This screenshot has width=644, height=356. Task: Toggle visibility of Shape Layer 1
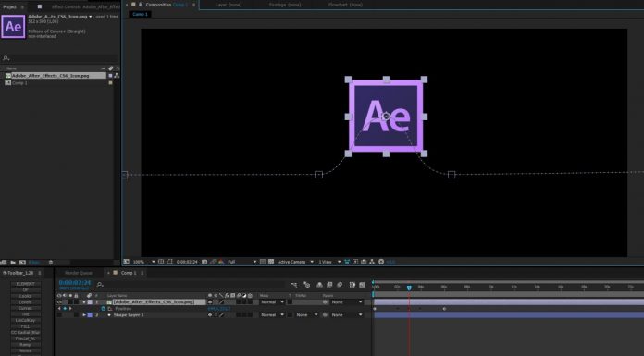coord(59,315)
